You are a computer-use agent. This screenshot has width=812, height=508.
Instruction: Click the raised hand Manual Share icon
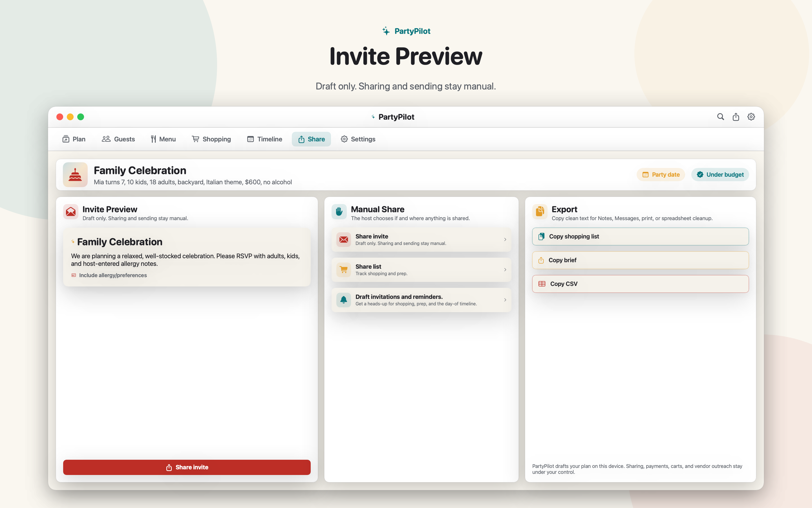coord(339,212)
